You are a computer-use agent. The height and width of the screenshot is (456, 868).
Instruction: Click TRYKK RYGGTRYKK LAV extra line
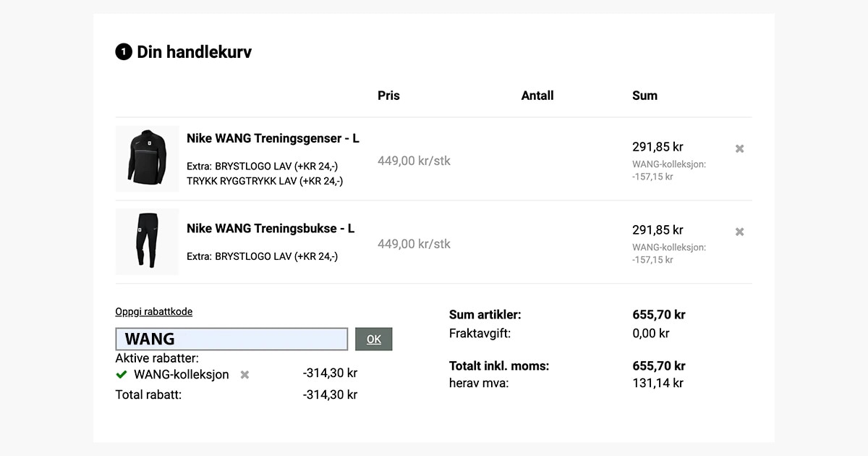pyautogui.click(x=265, y=181)
